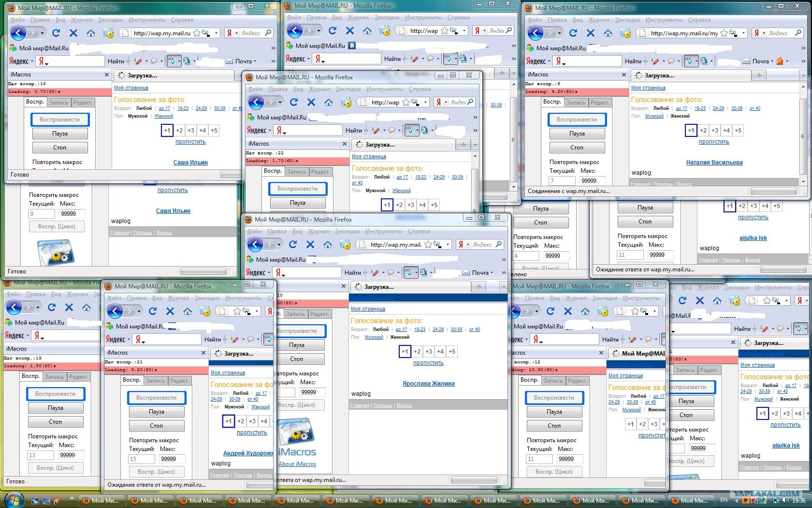Toggle spell check in the step 15 window
This screenshot has height=508, width=812.
pos(172,61)
